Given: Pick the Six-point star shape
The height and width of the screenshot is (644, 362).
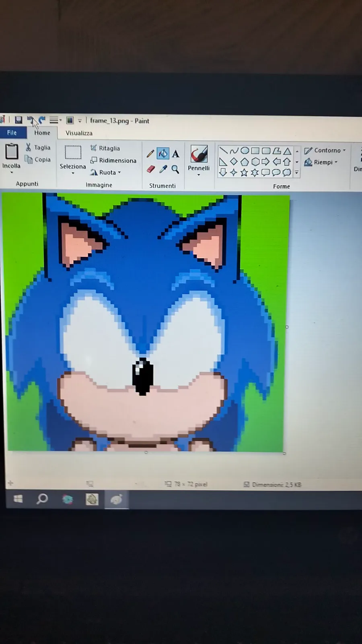Looking at the screenshot, I should tap(255, 173).
